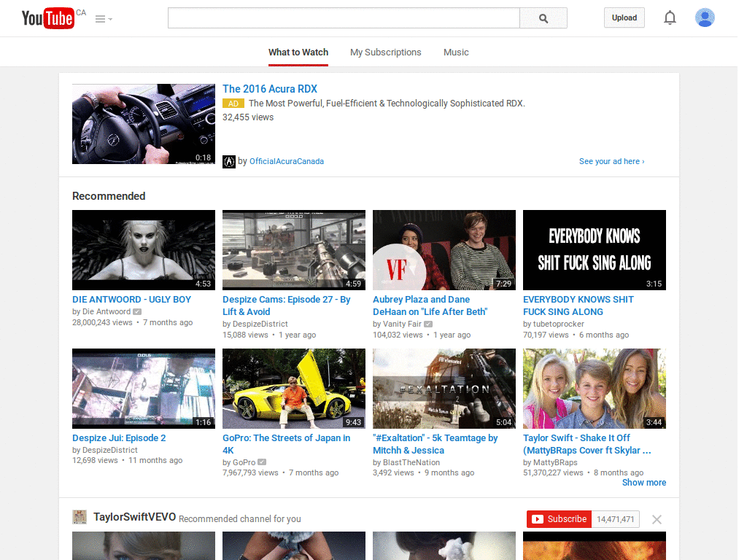Switch to the Music tab

456,52
